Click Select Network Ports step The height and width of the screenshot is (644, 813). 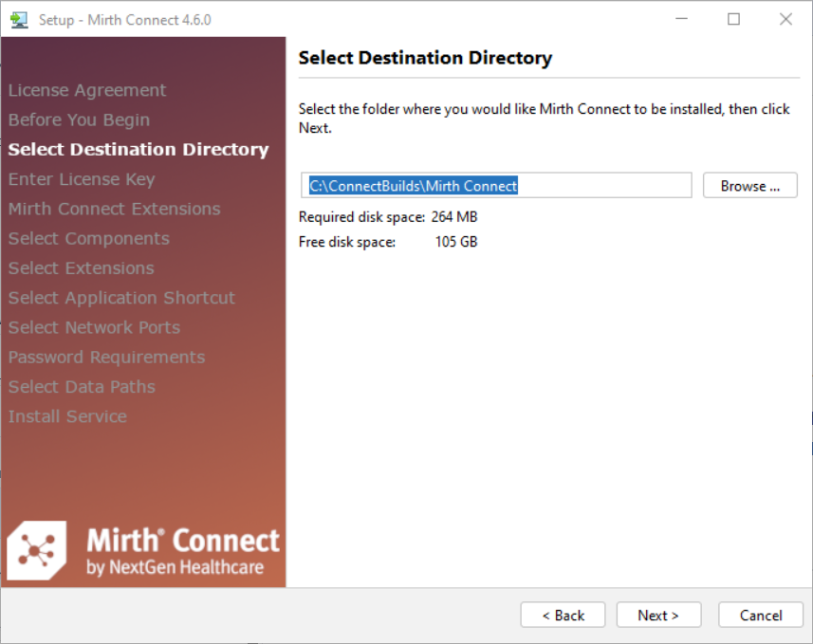(x=94, y=327)
